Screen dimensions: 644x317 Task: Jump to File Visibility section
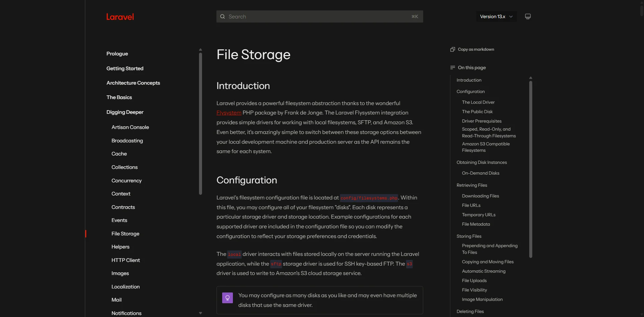474,290
